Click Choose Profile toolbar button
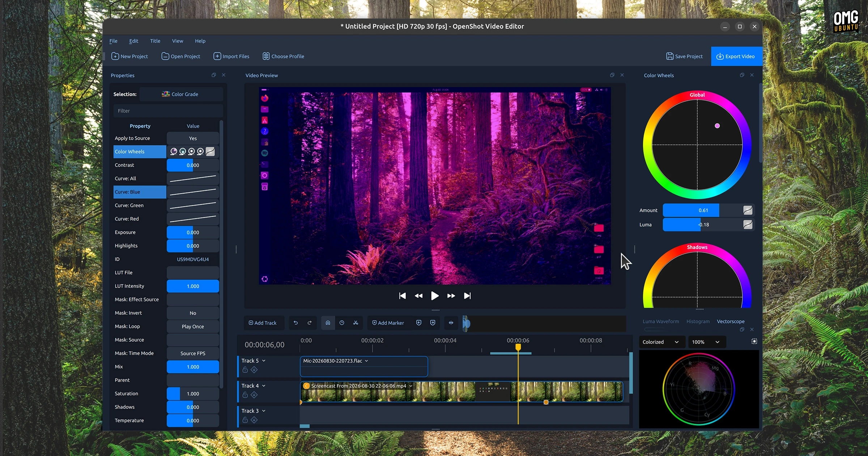This screenshot has width=868, height=456. tap(283, 56)
